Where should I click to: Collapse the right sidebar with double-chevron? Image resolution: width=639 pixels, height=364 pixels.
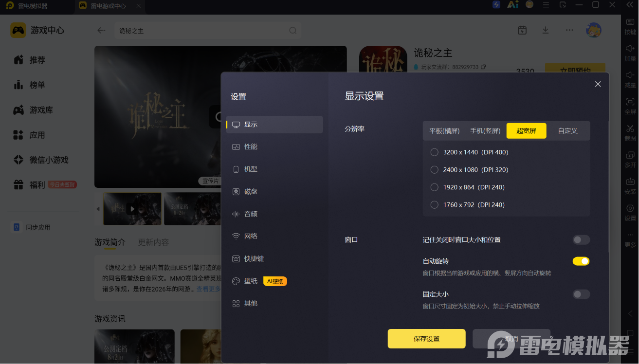coord(630,5)
